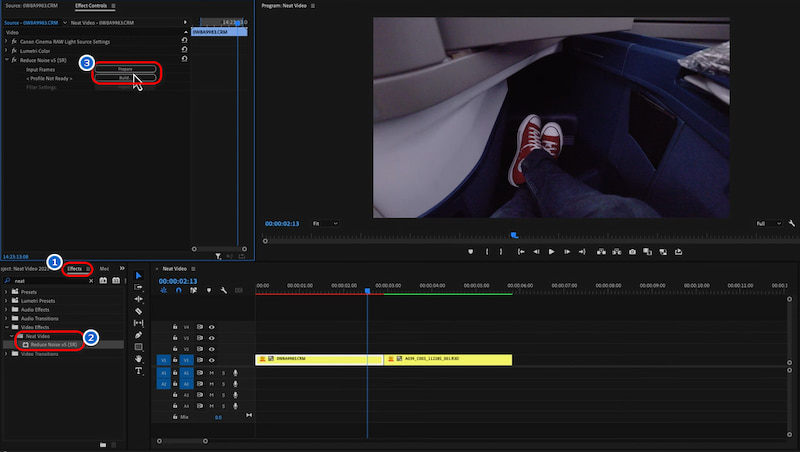Click the Mark In bracket button
The height and width of the screenshot is (452, 800).
(x=487, y=252)
